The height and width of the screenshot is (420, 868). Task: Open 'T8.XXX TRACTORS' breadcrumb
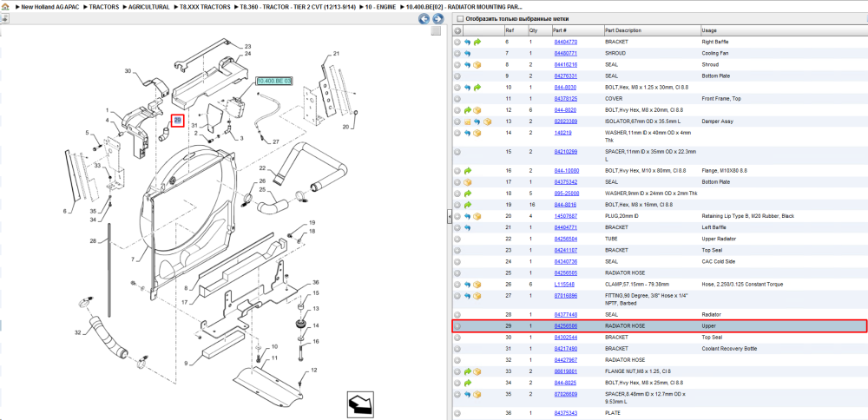205,8
